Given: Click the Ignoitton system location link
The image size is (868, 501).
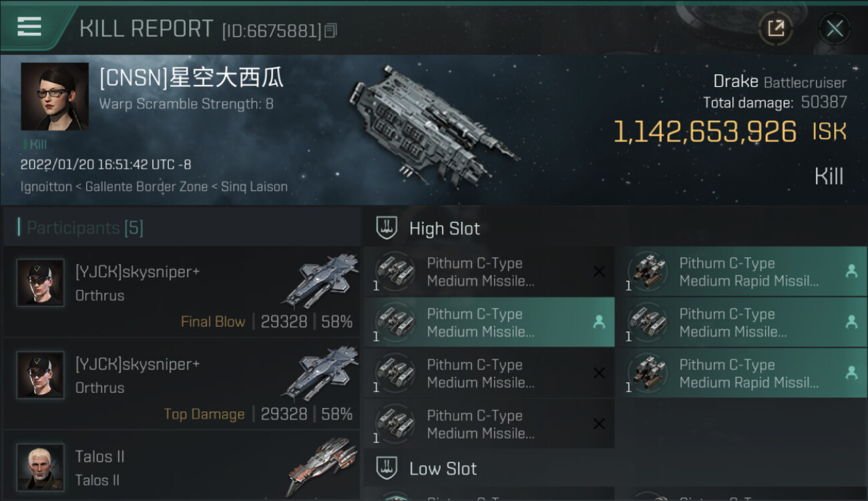Looking at the screenshot, I should (x=46, y=187).
